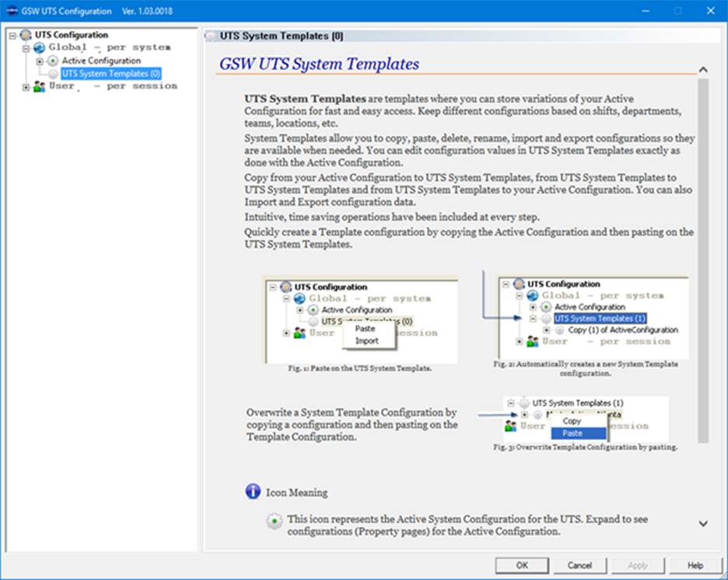The image size is (728, 580).
Task: Select Global - per system tree item
Action: tap(110, 47)
